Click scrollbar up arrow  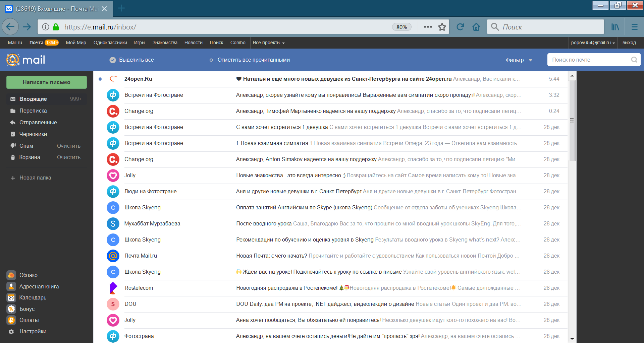coord(572,76)
